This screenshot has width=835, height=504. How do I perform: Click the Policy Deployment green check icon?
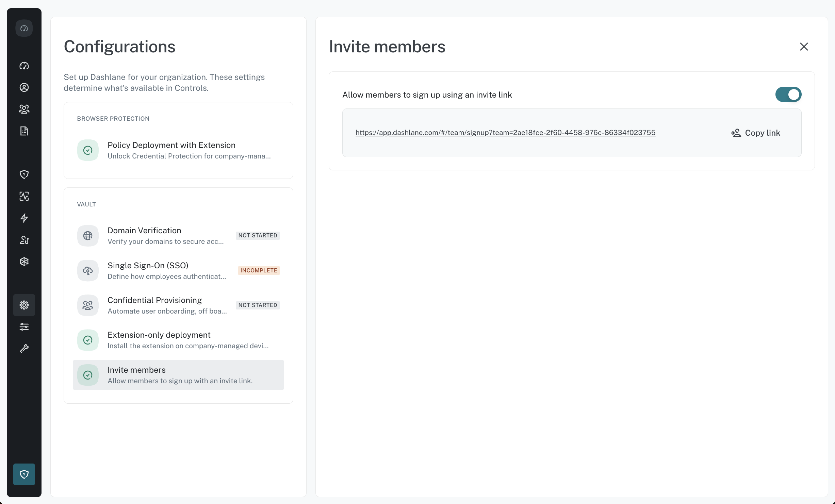(88, 150)
